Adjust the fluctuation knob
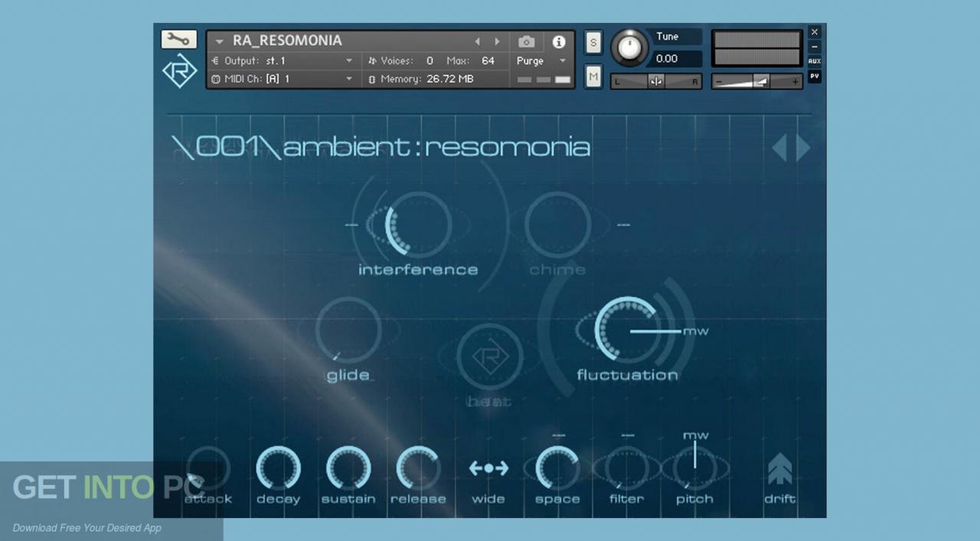 pos(628,330)
